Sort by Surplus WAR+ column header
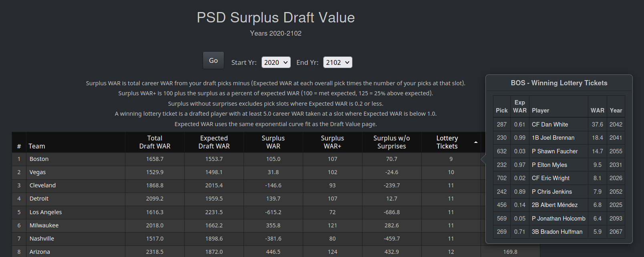Viewport: 644px width, 257px height. click(332, 142)
